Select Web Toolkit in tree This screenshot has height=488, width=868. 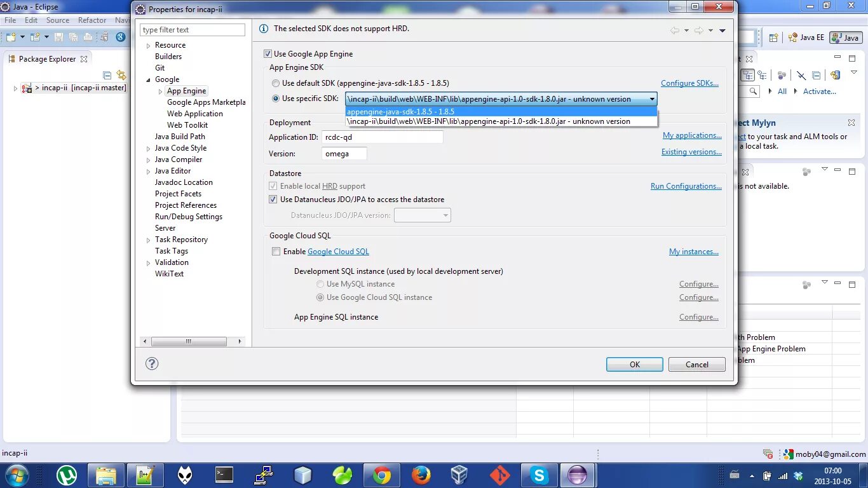(x=187, y=125)
